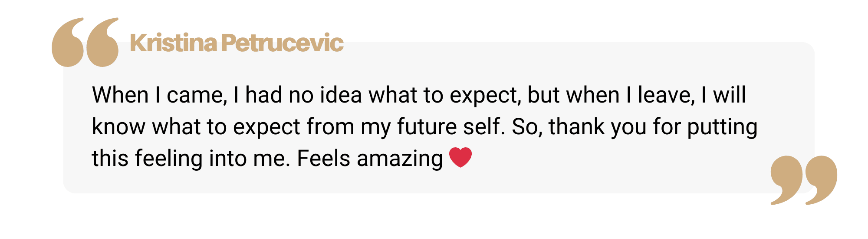
Task: Select the left closing quote glyph
Action: coord(786,180)
